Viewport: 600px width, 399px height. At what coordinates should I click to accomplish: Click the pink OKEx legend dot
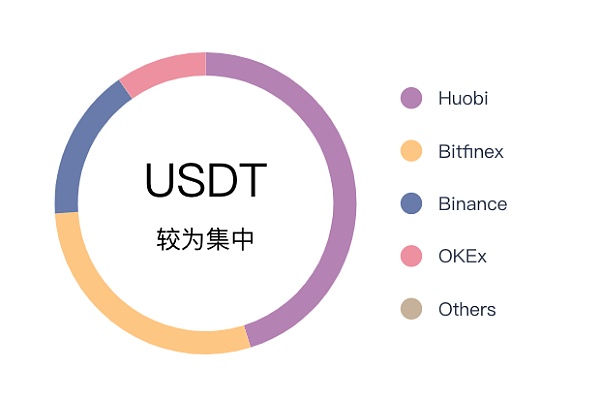411,256
